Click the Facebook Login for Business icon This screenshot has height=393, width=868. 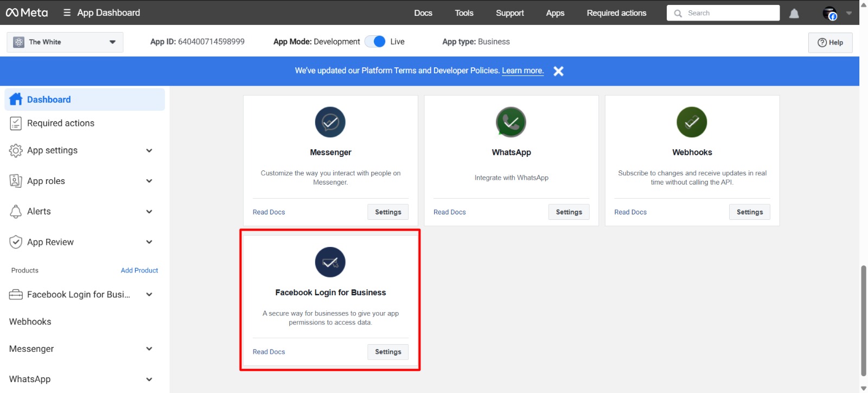330,262
